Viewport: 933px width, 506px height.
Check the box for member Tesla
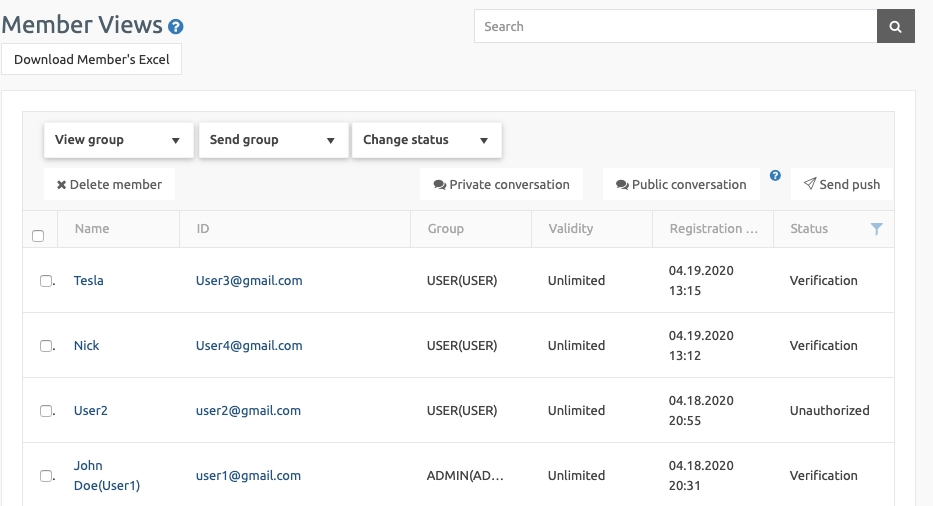46,280
